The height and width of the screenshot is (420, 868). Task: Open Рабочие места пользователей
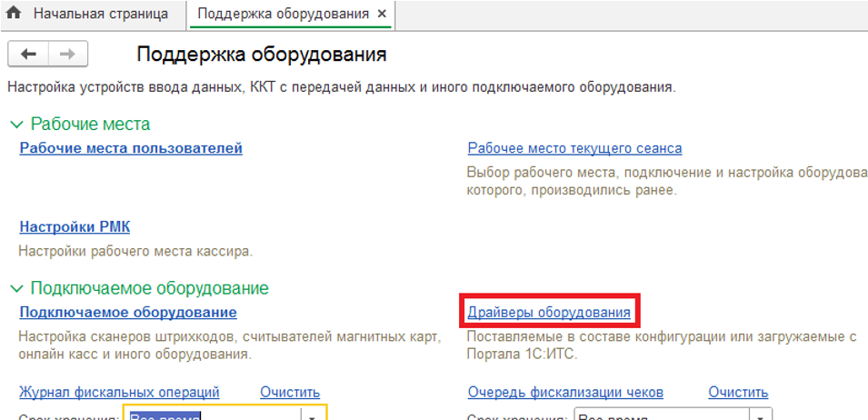[131, 148]
